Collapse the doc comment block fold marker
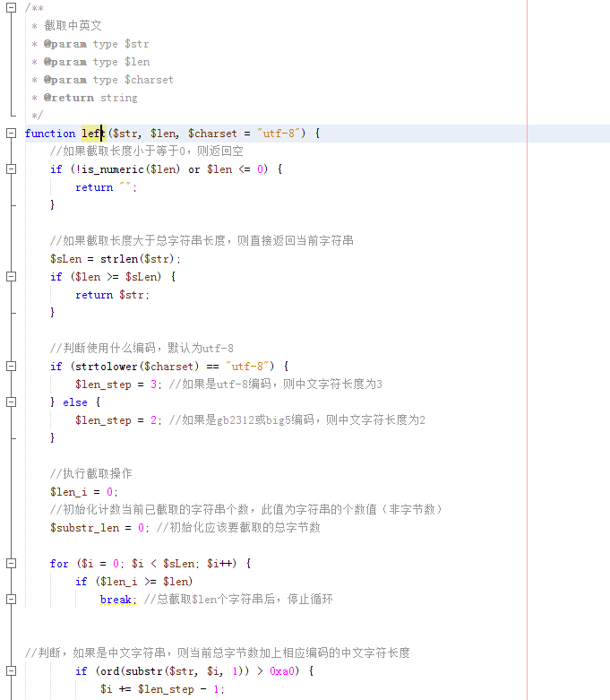 point(11,7)
